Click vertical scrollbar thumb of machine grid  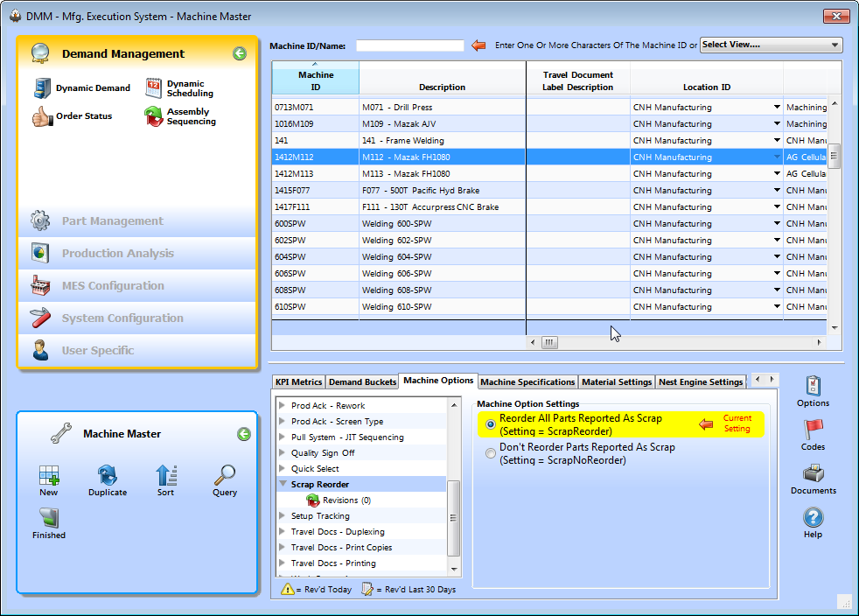click(x=834, y=156)
